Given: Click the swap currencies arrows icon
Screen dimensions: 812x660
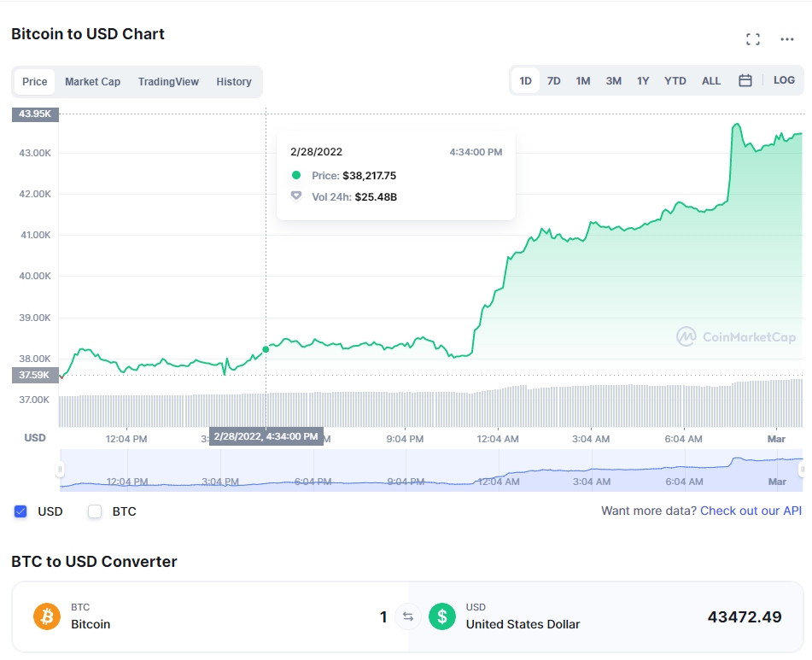Looking at the screenshot, I should 408,616.
